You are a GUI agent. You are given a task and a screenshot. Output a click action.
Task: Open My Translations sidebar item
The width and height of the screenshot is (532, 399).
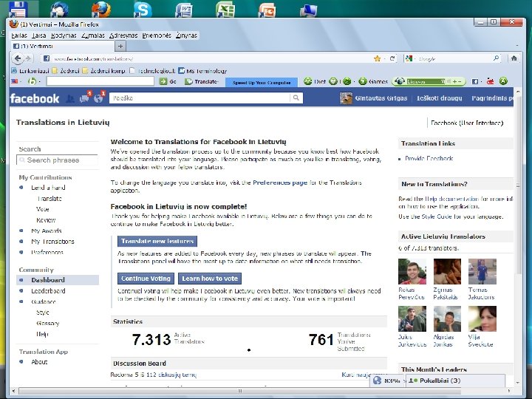[x=52, y=242]
